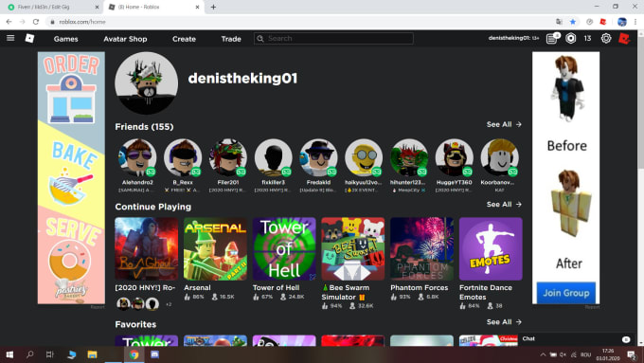The height and width of the screenshot is (363, 644).
Task: Close the Fiverr Edit Gig tab
Action: 97,7
